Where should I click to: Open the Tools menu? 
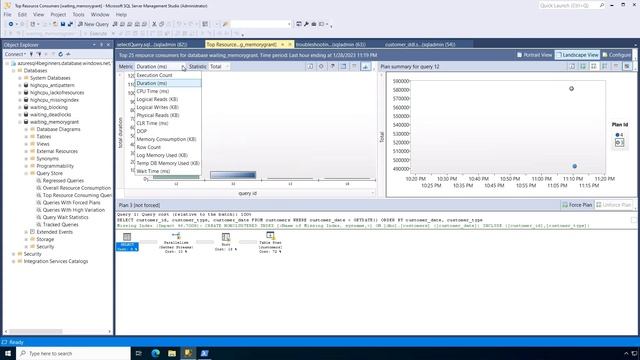pos(78,15)
